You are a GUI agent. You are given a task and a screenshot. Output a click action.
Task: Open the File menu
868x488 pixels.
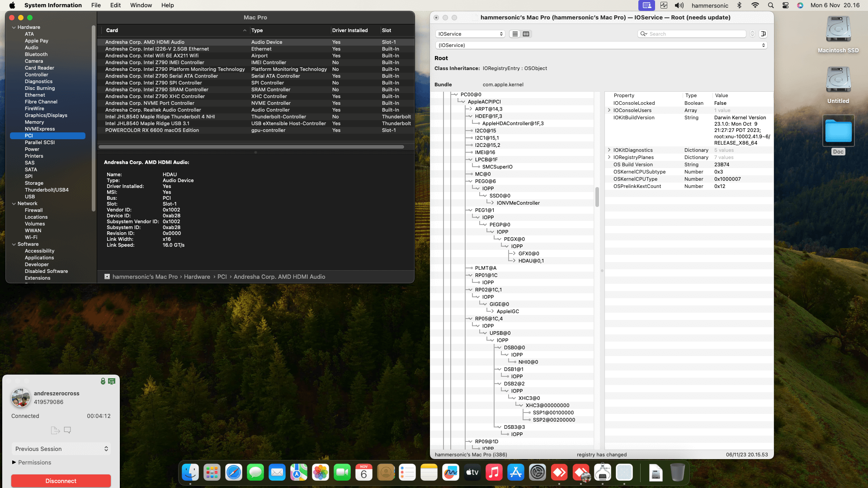pos(96,5)
